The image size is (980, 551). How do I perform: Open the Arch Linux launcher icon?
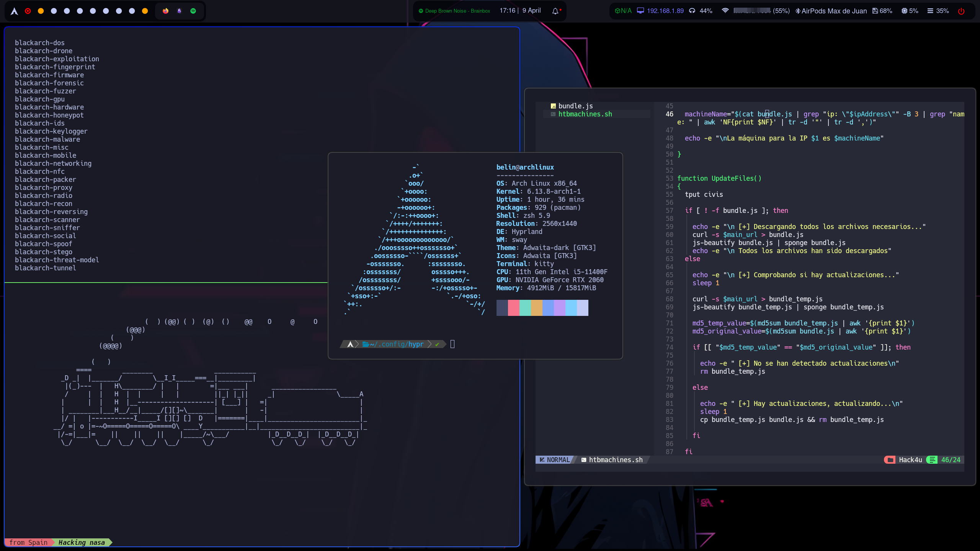click(14, 11)
